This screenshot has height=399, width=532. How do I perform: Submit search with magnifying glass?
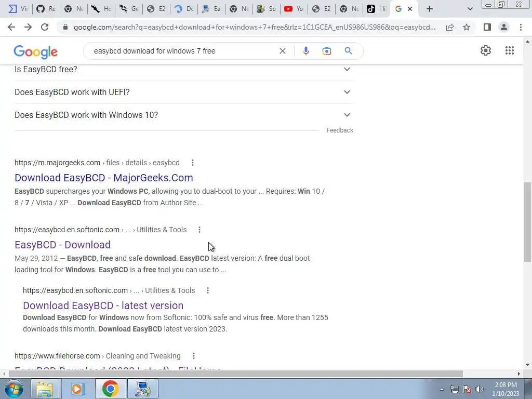[348, 51]
